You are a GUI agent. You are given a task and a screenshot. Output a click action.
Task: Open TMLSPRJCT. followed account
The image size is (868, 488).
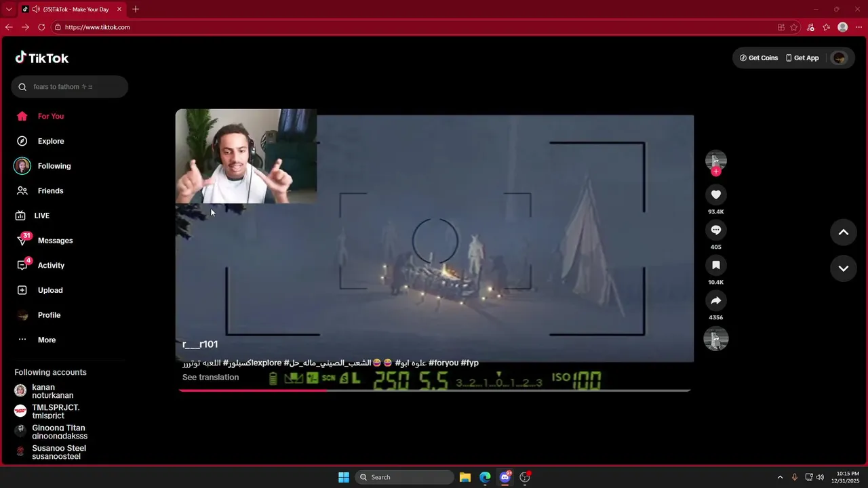tap(47, 411)
